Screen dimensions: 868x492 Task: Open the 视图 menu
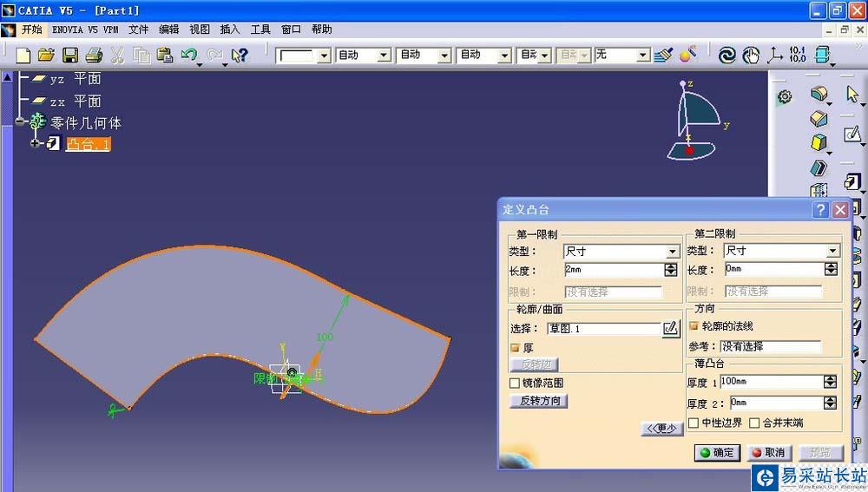(200, 30)
